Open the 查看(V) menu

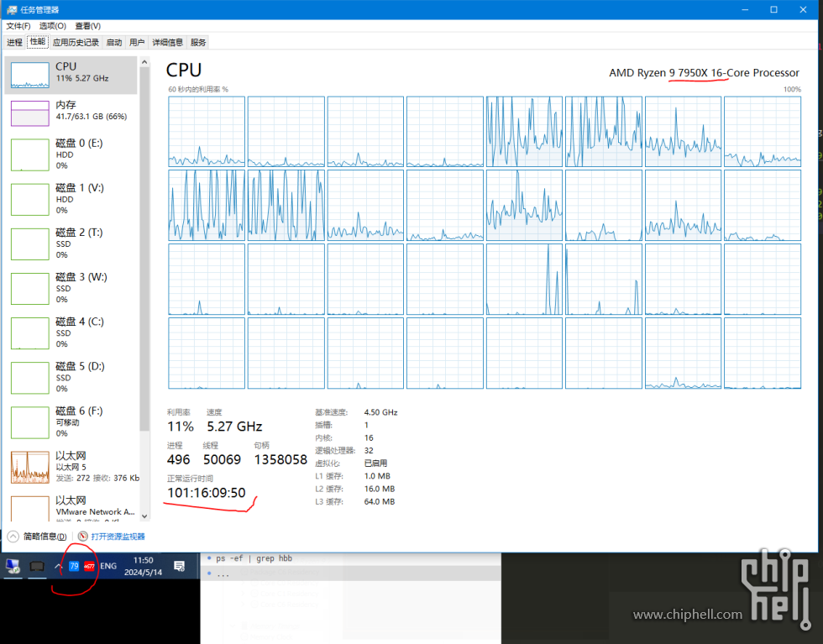point(87,26)
